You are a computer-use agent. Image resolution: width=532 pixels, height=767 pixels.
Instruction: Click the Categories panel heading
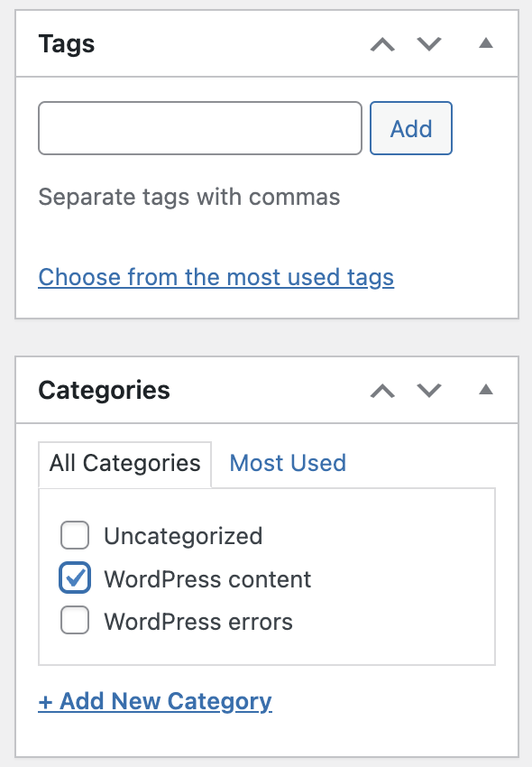[105, 391]
